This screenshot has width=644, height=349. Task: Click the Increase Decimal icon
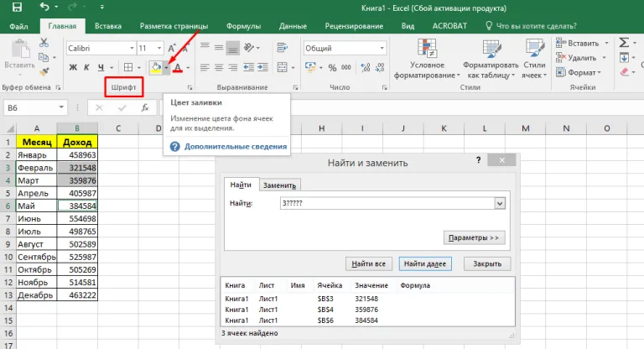pyautogui.click(x=365, y=67)
